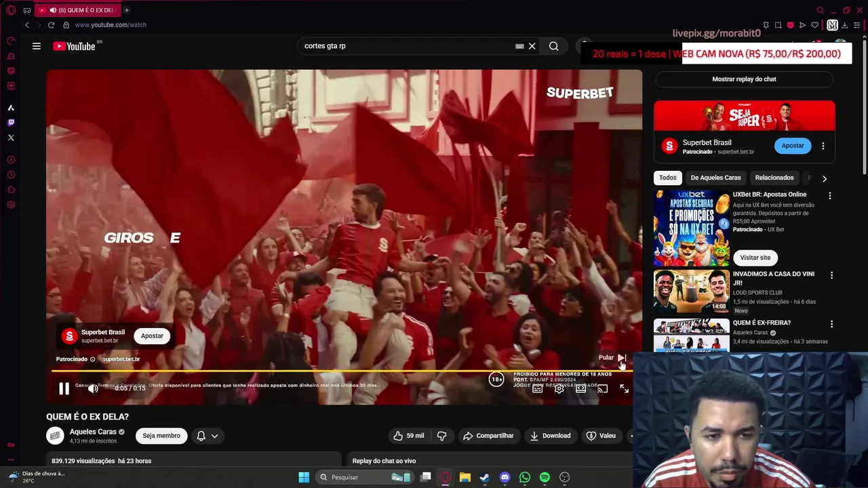
Task: Open the YouTube guide hamburger menu
Action: 37,46
